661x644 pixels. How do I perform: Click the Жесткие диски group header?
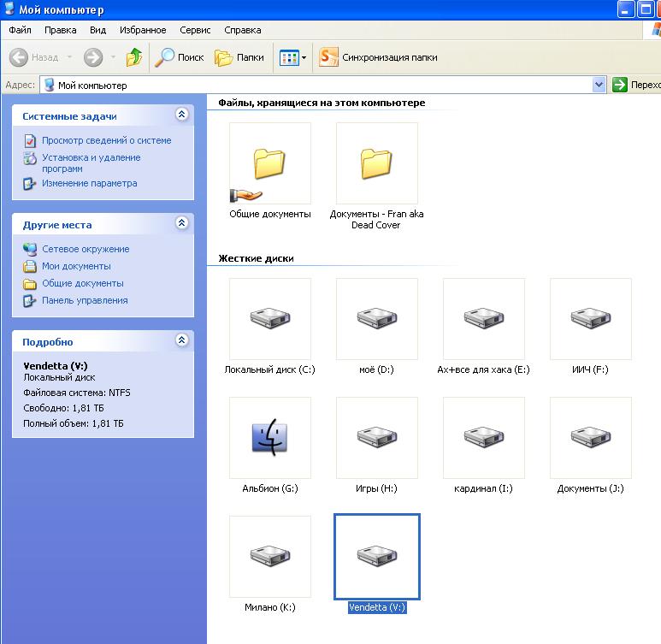256,258
